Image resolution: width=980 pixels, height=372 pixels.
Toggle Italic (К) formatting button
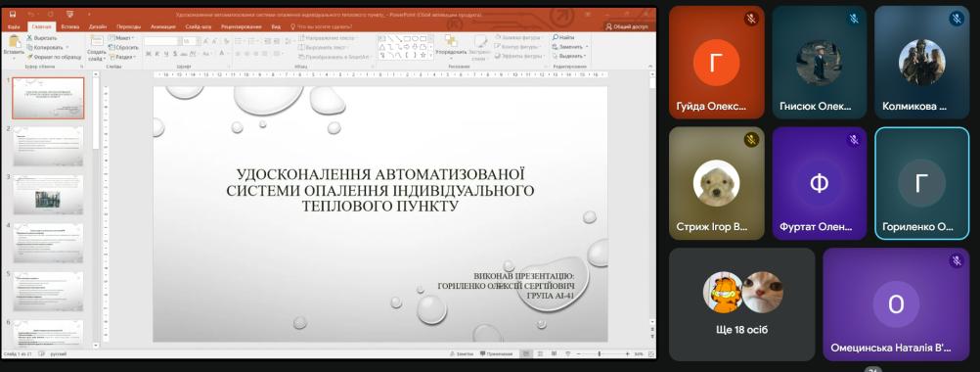tap(156, 54)
